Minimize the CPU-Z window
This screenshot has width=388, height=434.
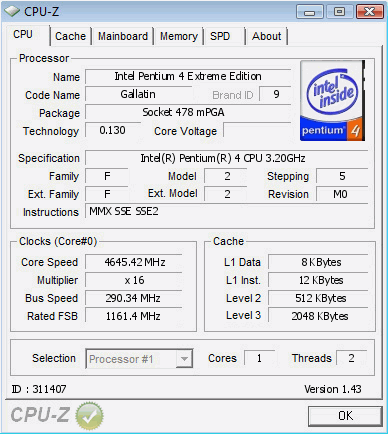tap(310, 12)
